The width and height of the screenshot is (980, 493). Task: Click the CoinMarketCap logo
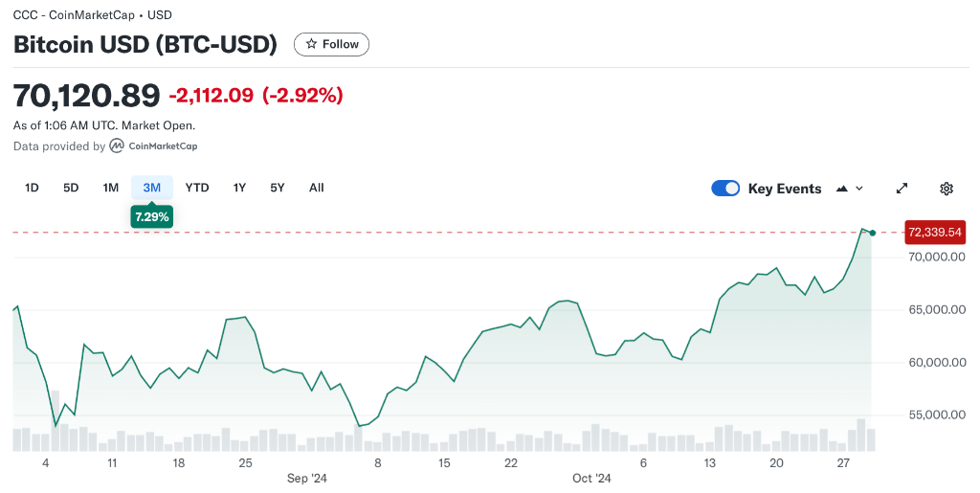point(153,146)
